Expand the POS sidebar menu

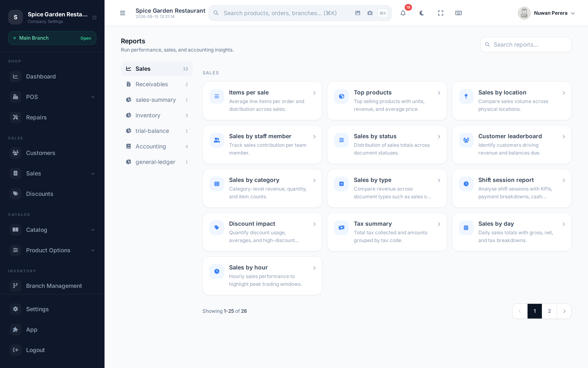[52, 97]
